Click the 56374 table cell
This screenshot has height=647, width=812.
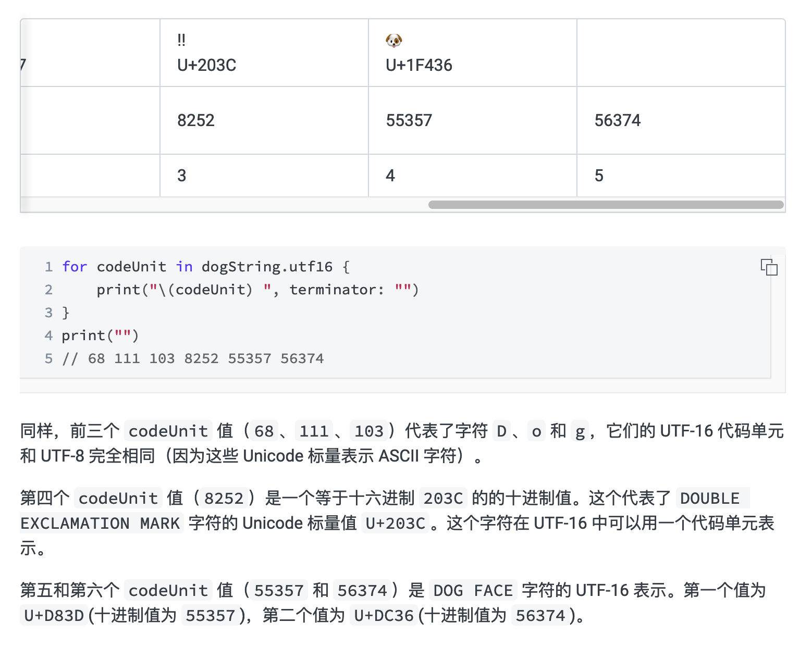618,120
